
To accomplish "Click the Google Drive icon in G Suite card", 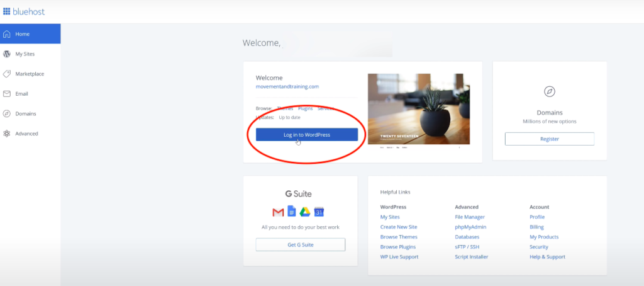I will (304, 212).
